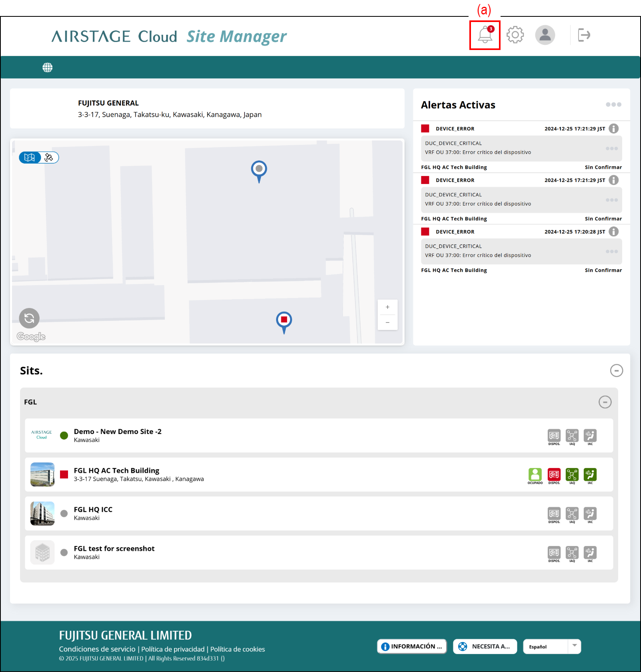Open Alertas Activas options menu
This screenshot has height=672, width=641.
(613, 105)
